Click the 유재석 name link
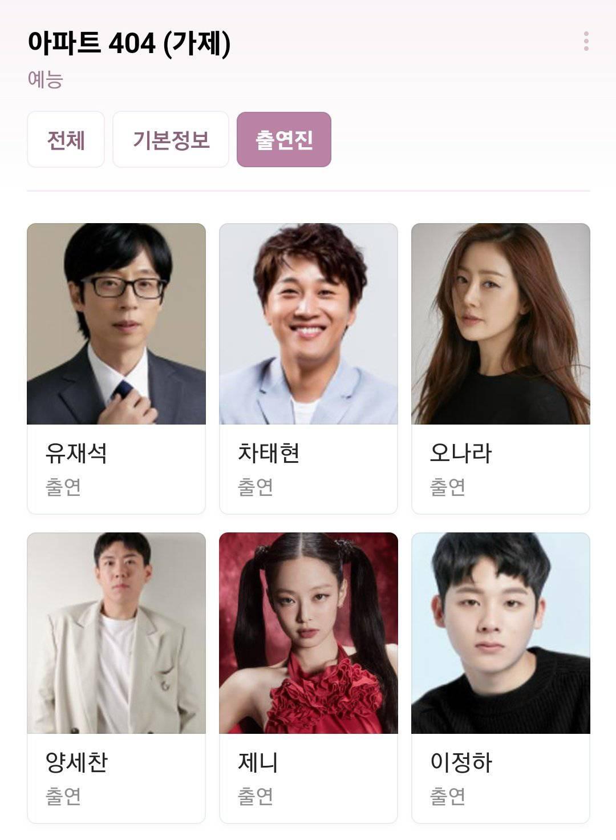Viewport: 616px width, 840px height. tap(76, 453)
